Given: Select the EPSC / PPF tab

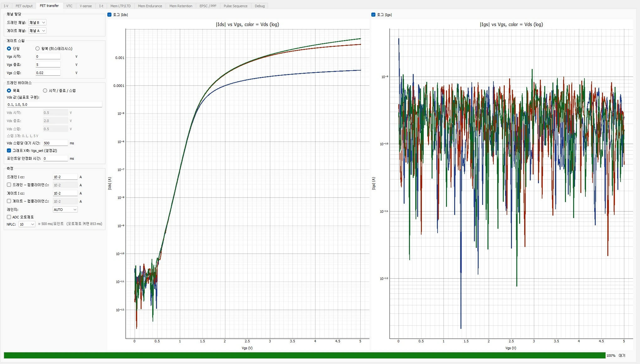Looking at the screenshot, I should point(208,6).
